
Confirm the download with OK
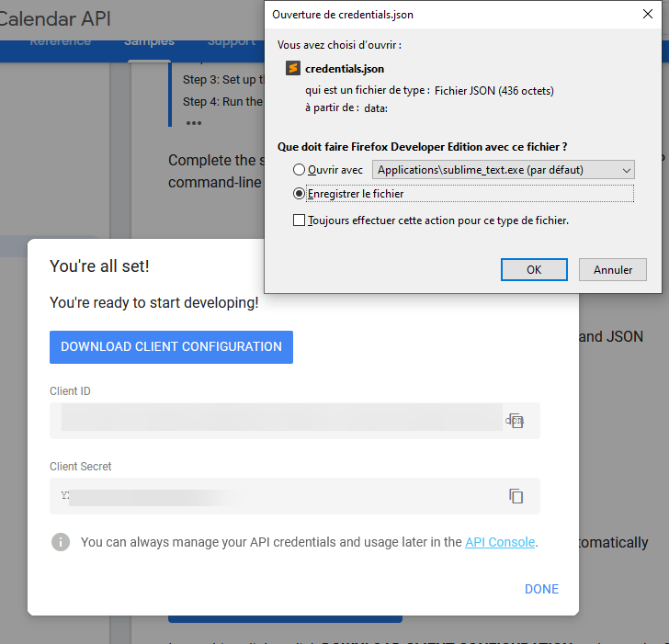click(534, 269)
